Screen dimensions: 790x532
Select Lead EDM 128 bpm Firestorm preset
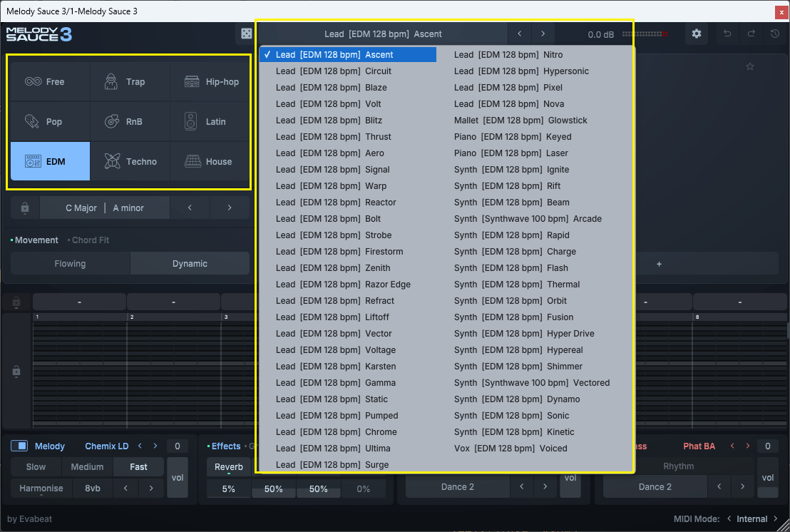coord(339,252)
